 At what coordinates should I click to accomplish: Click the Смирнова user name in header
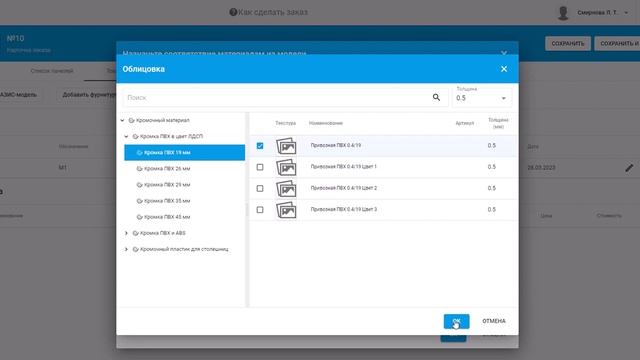coord(598,13)
